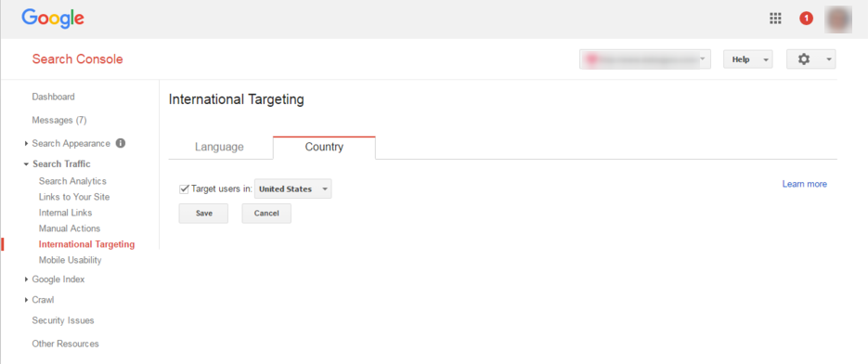Open Internal Links report
868x364 pixels.
tap(65, 213)
